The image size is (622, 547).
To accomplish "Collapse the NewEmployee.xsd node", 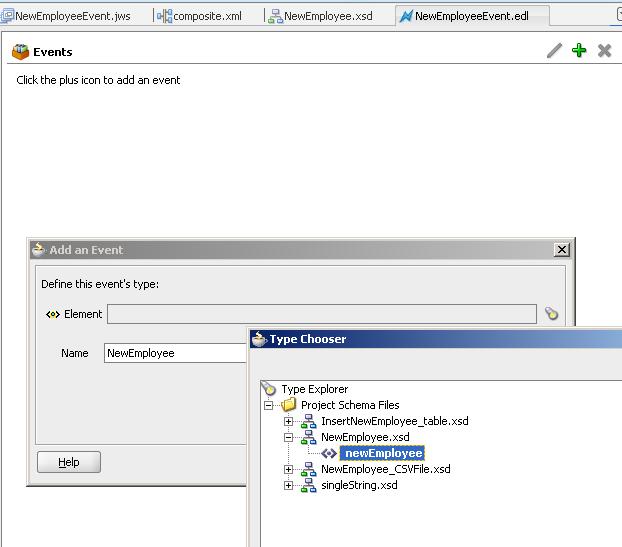I will (288, 438).
